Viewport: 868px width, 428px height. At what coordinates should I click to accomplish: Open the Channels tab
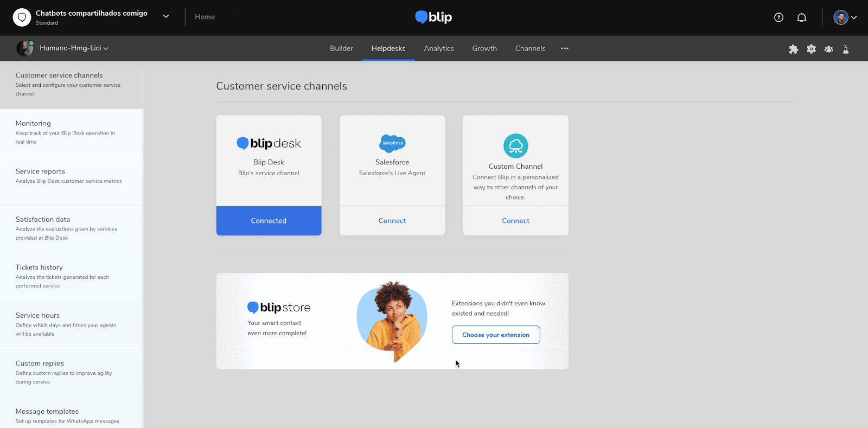coord(530,48)
